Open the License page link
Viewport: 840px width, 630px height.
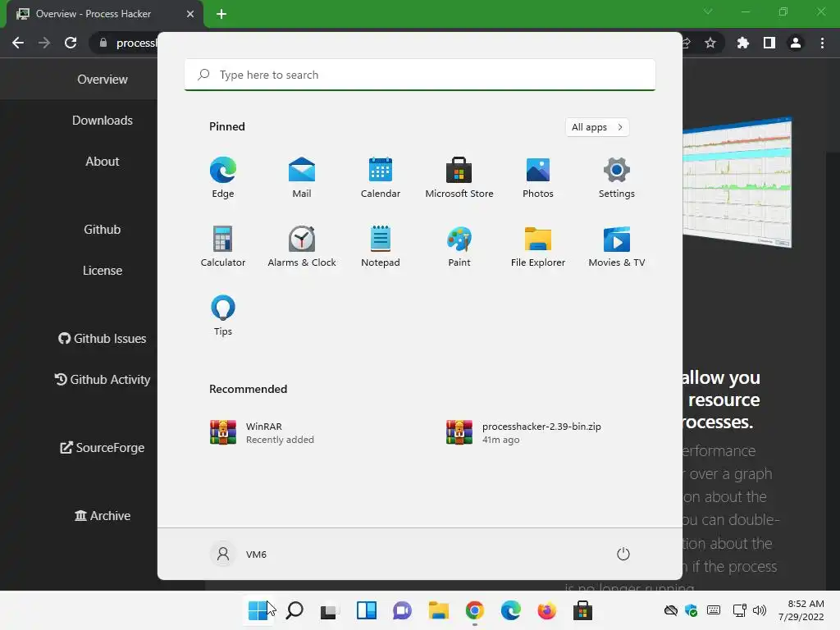(x=103, y=271)
